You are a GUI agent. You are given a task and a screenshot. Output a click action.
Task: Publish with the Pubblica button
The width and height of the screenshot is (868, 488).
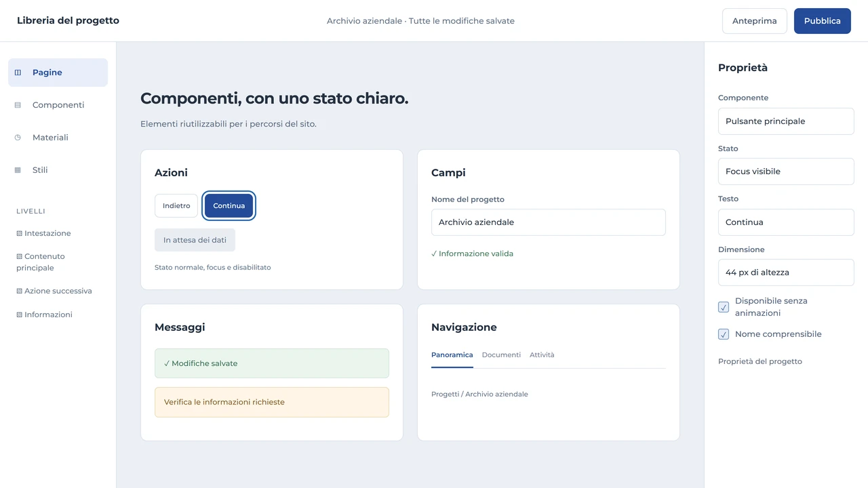point(823,21)
